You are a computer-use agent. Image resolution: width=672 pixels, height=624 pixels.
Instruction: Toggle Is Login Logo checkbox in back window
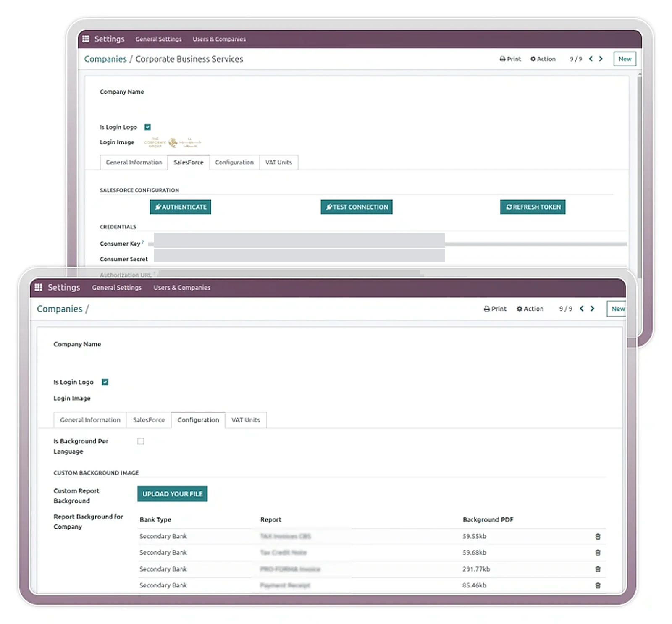click(x=147, y=127)
